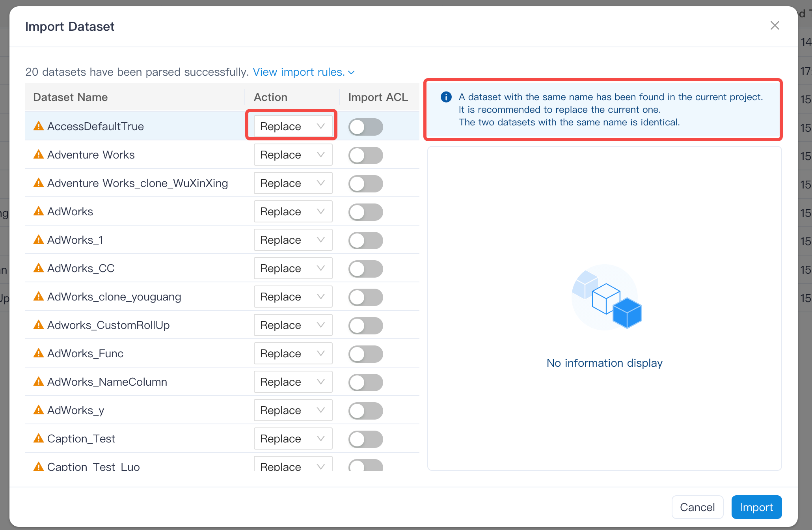
Task: Select the AdWorks dataset name
Action: point(70,212)
